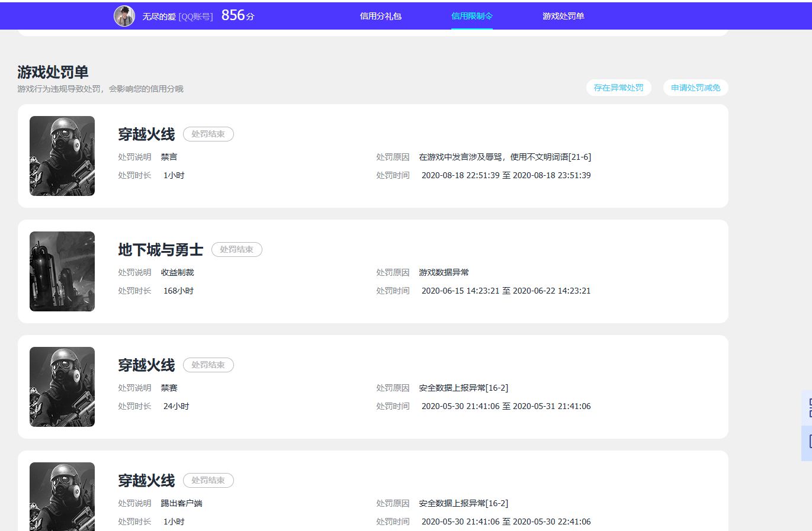
Task: Click the 处罚结束 badge beside 地下城与勇士
Action: pos(237,250)
